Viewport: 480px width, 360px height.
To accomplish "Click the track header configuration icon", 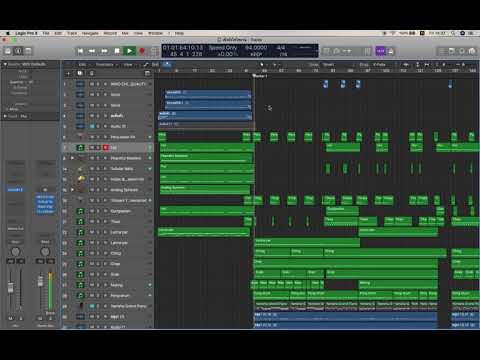I will pyautogui.click(x=147, y=73).
